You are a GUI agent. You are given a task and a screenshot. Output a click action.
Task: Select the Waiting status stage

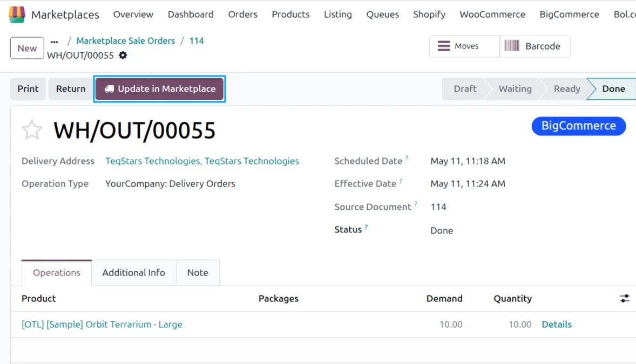click(515, 89)
